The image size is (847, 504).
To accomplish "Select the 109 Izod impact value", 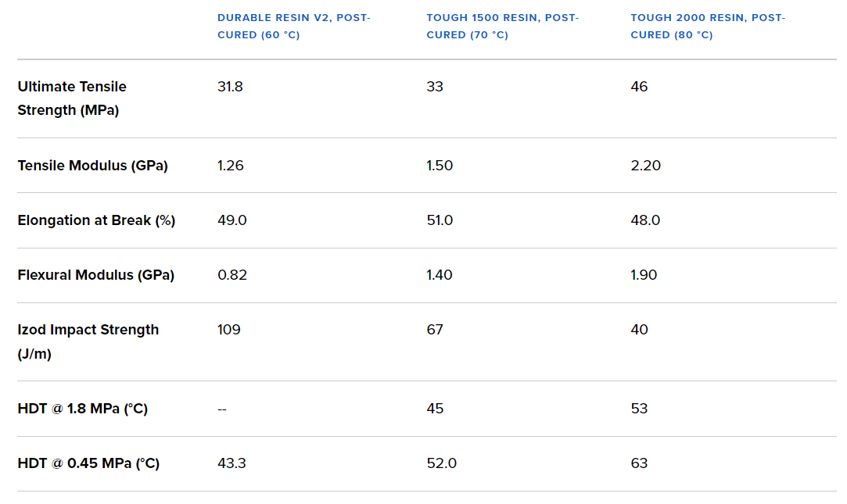I will pos(228,330).
